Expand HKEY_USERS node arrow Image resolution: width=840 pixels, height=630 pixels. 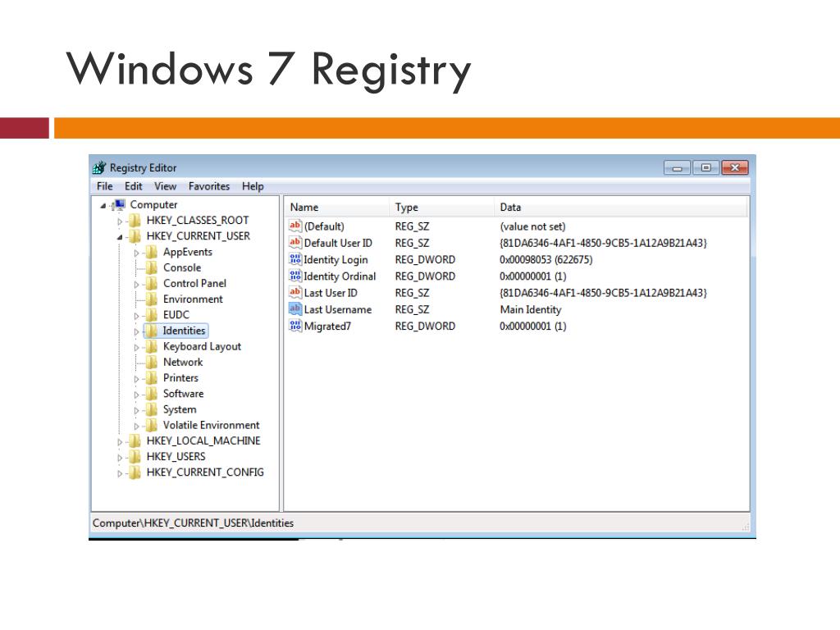click(x=120, y=458)
